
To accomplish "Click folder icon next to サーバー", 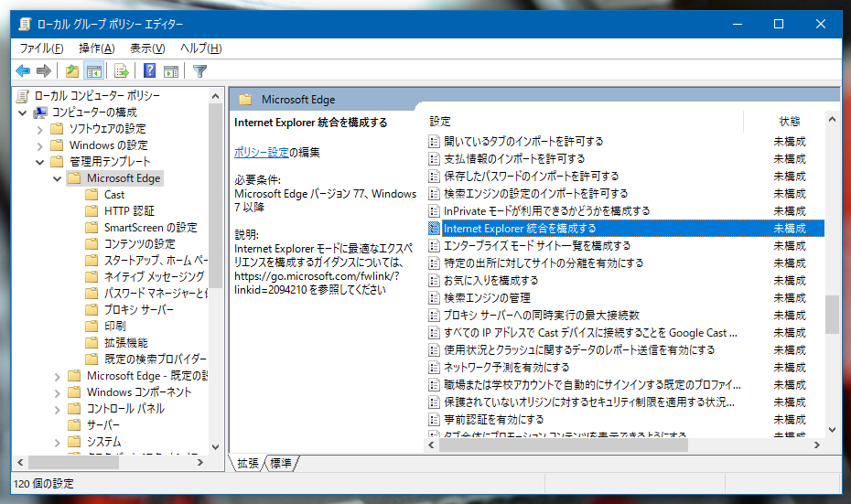I will tap(74, 424).
